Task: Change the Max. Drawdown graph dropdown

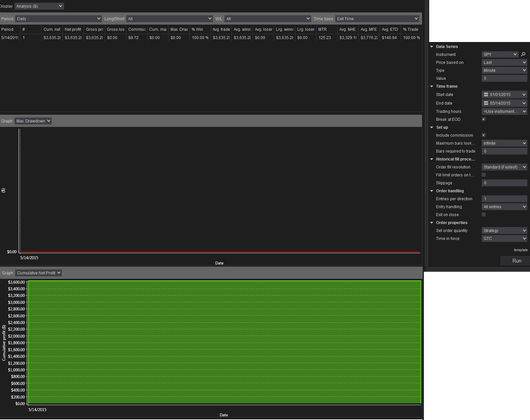Action: [x=33, y=121]
